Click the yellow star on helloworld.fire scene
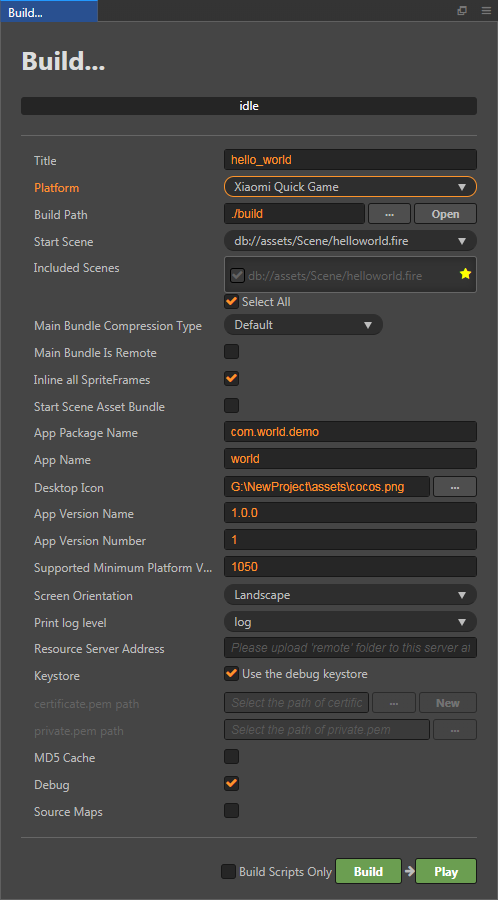The width and height of the screenshot is (498, 900). pos(465,274)
